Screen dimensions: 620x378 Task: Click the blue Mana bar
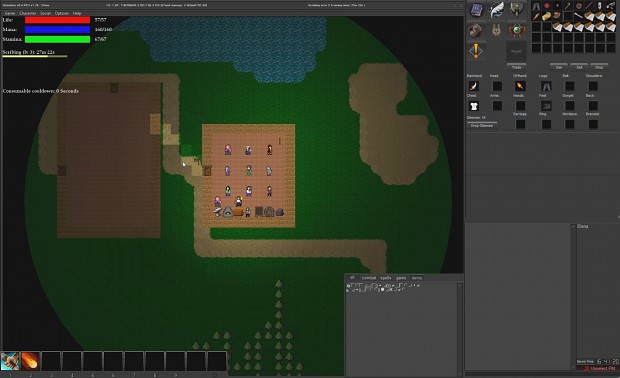pos(57,29)
